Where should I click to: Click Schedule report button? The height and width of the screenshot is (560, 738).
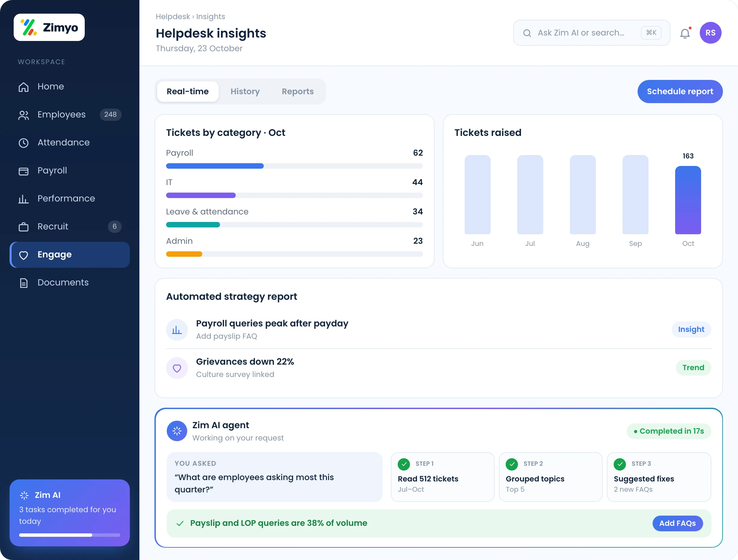[680, 92]
